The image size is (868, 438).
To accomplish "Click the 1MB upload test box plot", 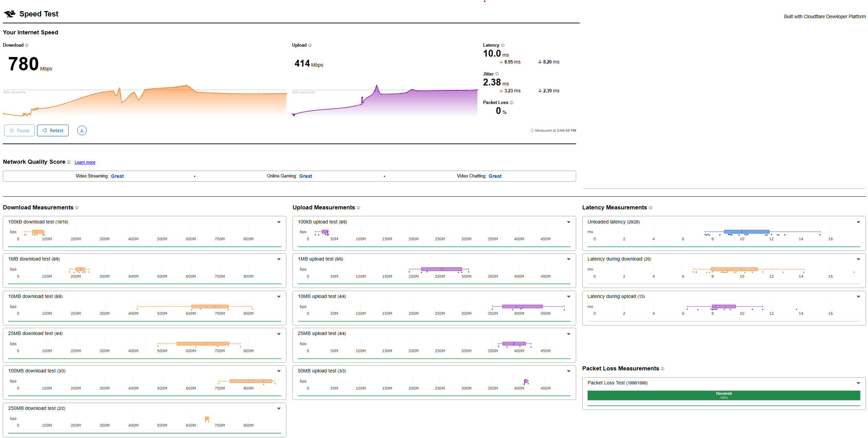I will tap(439, 269).
